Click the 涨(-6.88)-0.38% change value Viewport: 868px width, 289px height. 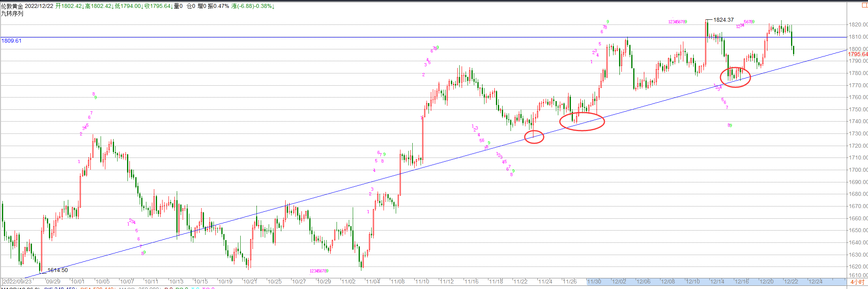pyautogui.click(x=253, y=6)
